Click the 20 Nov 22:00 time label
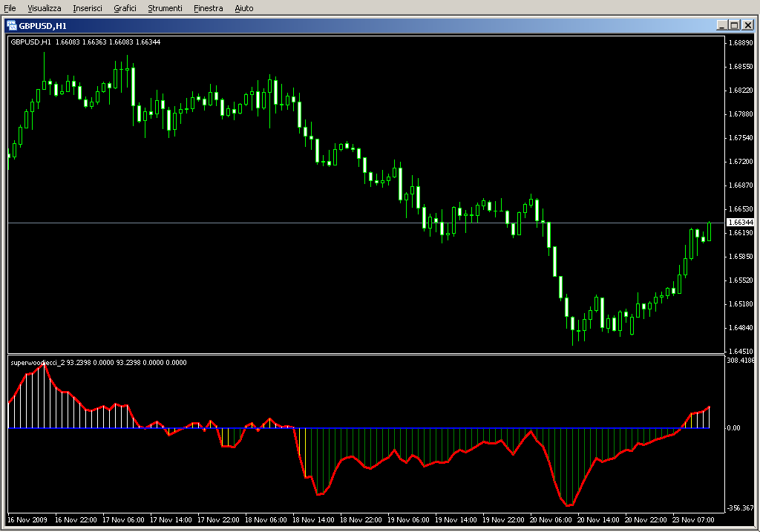This screenshot has height=532, width=760. coord(646,520)
